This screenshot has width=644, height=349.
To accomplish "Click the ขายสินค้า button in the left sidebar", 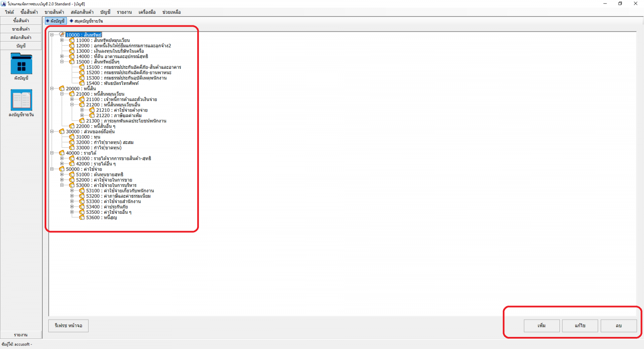I will point(21,29).
